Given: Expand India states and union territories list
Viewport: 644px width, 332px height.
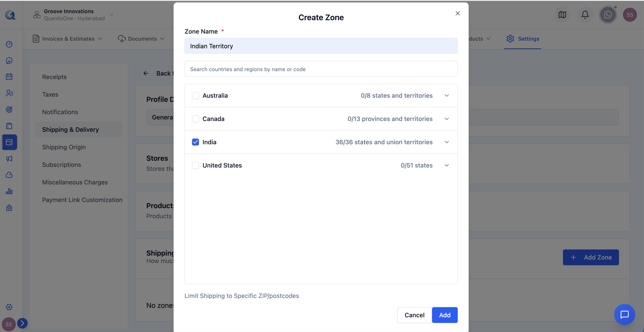Looking at the screenshot, I should click(447, 142).
